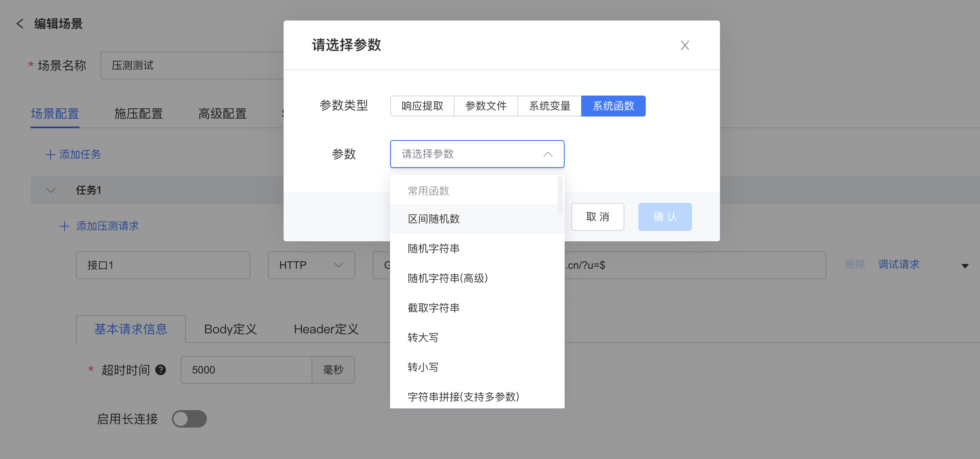The width and height of the screenshot is (980, 459).
Task: Switch to the 施压配置 tab
Action: 138,114
